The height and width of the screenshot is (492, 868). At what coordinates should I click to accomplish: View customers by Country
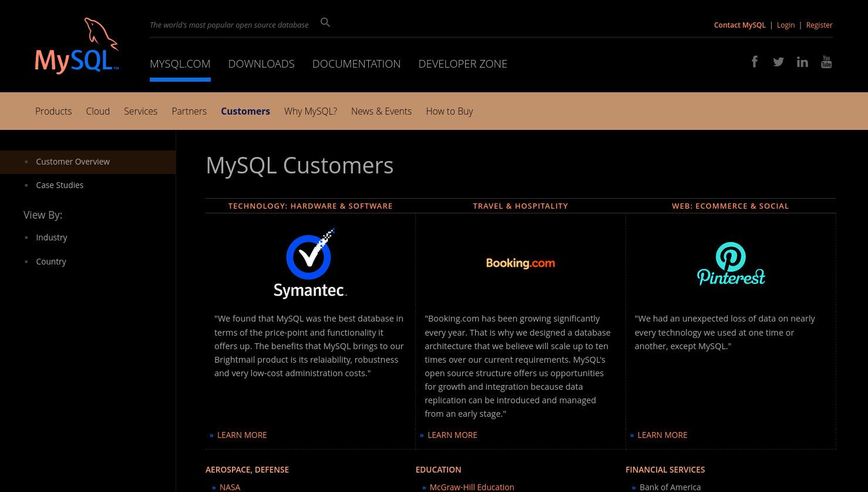[x=51, y=262]
